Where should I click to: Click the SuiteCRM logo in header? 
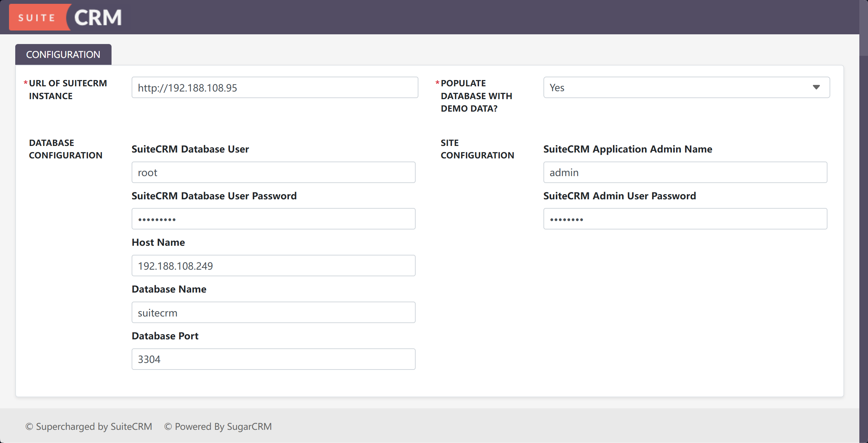(x=65, y=17)
